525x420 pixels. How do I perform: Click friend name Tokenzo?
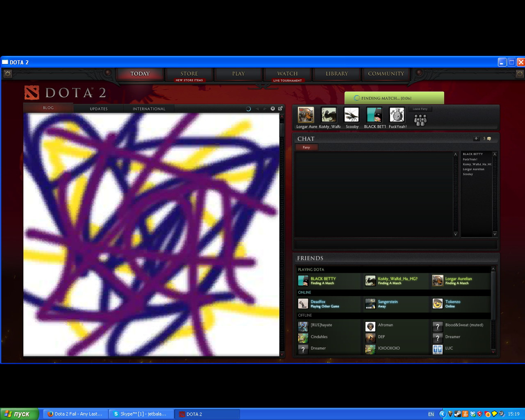pos(453,301)
